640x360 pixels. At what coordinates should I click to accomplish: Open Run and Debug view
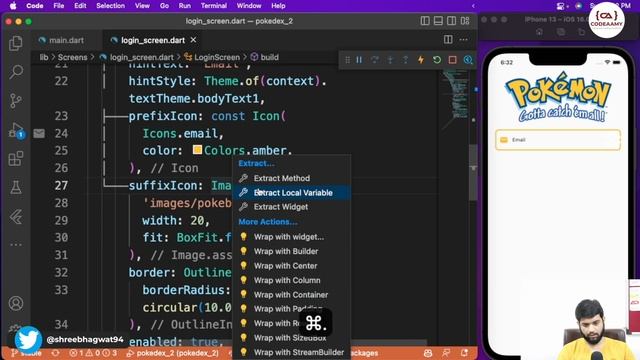pos(16,130)
